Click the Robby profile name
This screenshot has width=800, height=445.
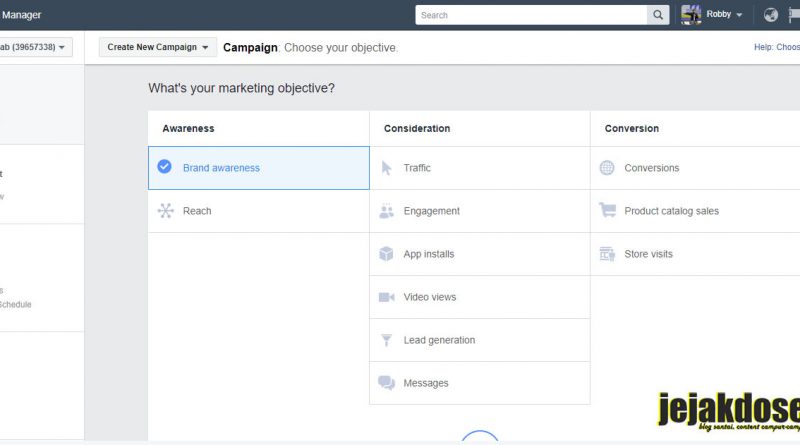click(718, 14)
